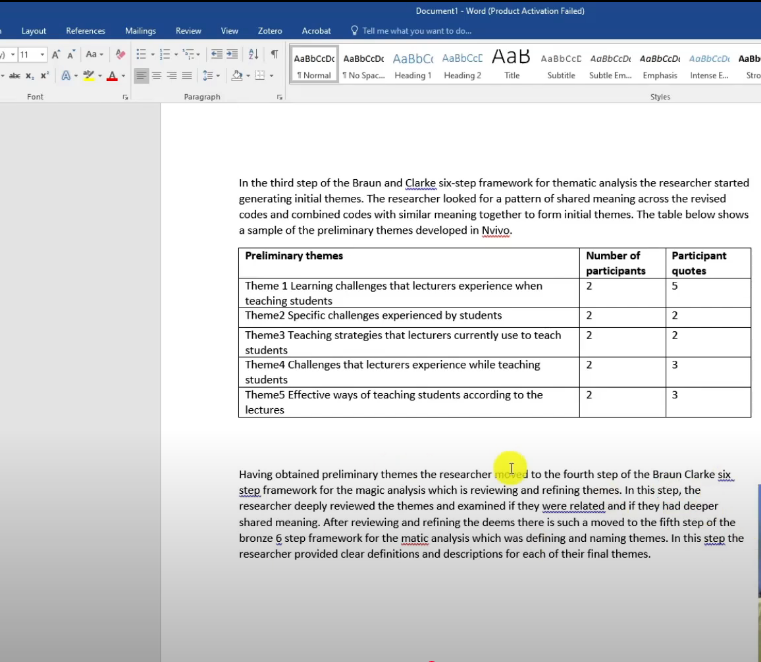Shrink the font size icon
Viewport: 761px width, 662px height.
(71, 54)
